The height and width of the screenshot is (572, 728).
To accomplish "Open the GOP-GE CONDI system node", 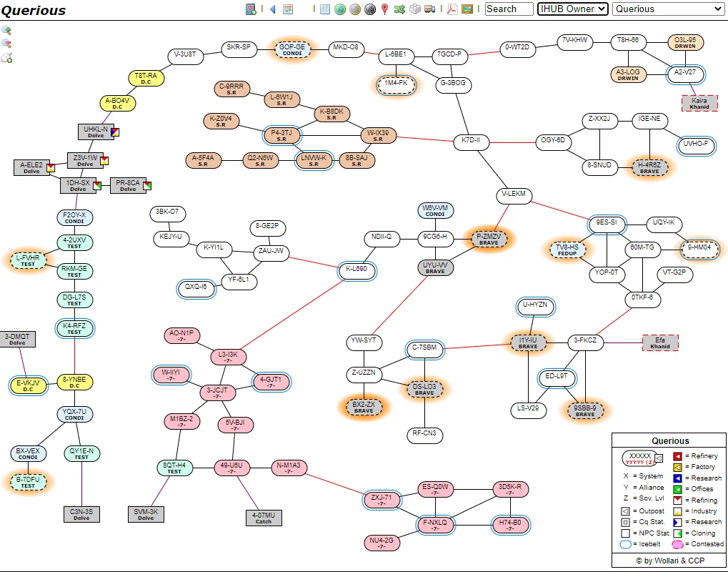I will (291, 49).
